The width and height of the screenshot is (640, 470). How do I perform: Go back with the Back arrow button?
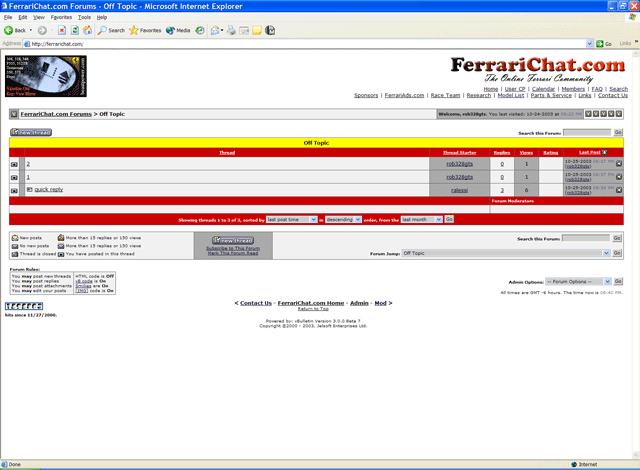(x=14, y=30)
